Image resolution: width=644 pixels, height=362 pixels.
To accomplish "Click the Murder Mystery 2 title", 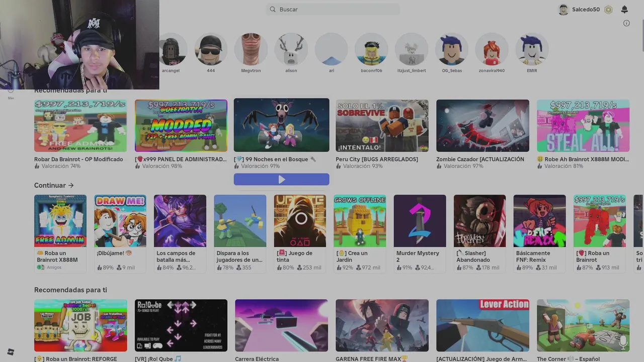I will 418,256.
